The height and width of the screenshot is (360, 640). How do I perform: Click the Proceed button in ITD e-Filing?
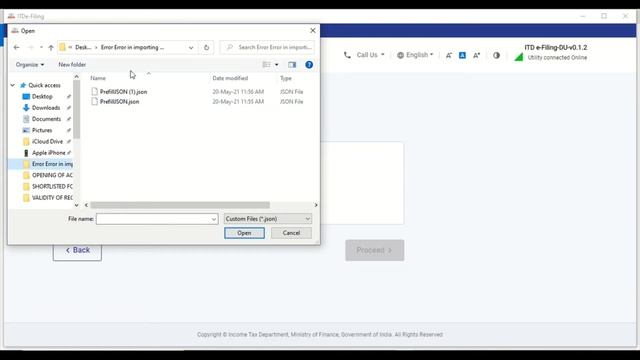(x=375, y=250)
